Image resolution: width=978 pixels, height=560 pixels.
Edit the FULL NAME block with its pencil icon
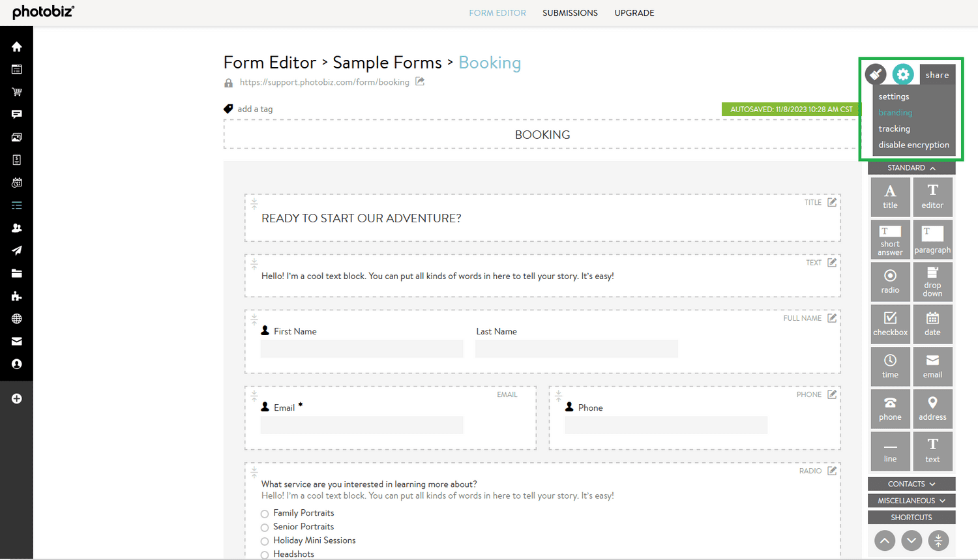coord(831,317)
